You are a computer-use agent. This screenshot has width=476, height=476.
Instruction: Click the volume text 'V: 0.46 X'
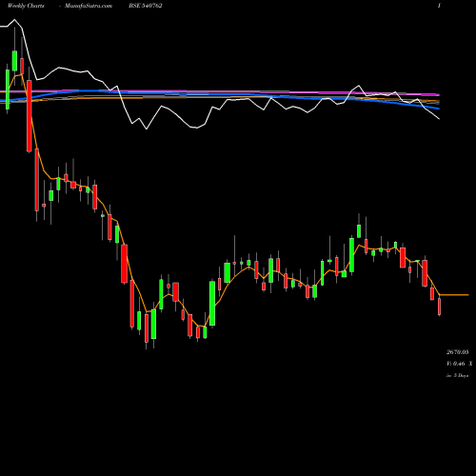pyautogui.click(x=459, y=364)
